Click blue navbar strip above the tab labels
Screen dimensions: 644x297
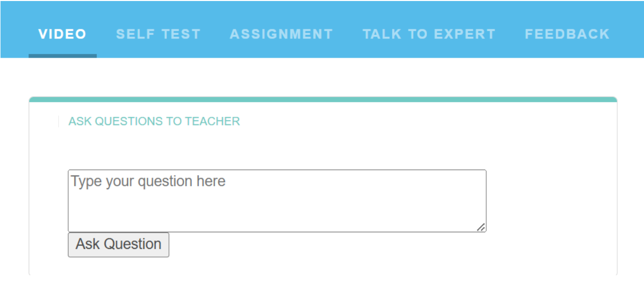pyautogui.click(x=323, y=10)
